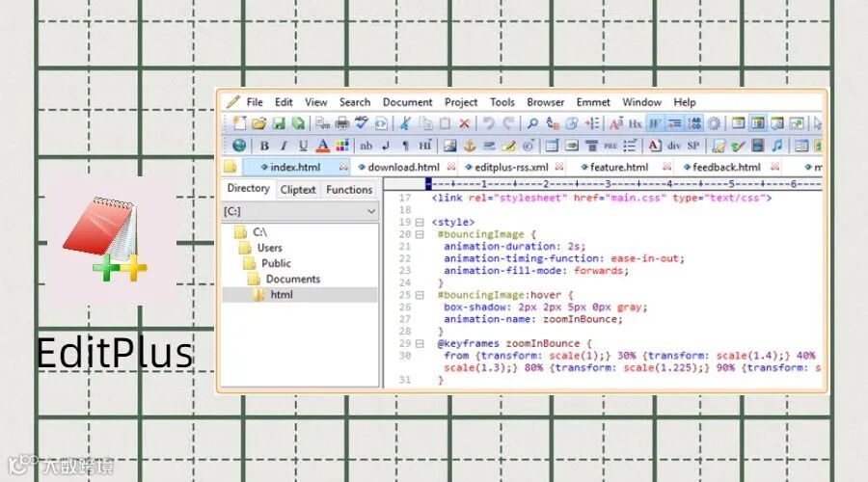Open the File menu

tap(255, 102)
